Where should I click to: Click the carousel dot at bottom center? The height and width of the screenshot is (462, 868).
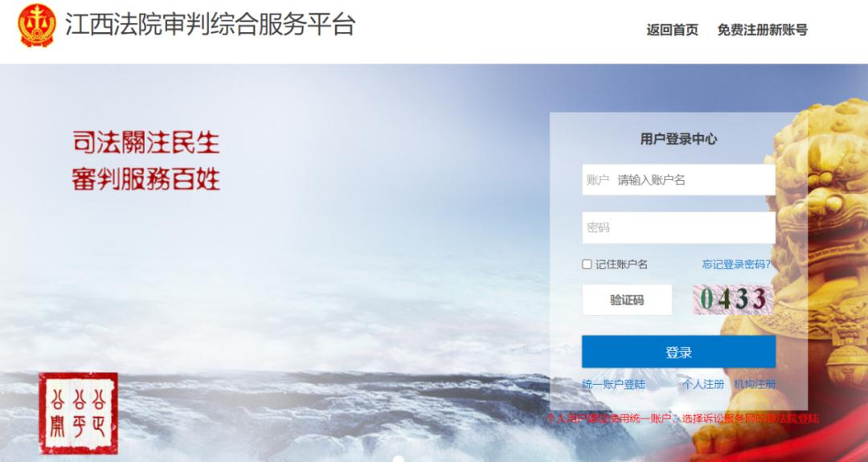pyautogui.click(x=398, y=459)
